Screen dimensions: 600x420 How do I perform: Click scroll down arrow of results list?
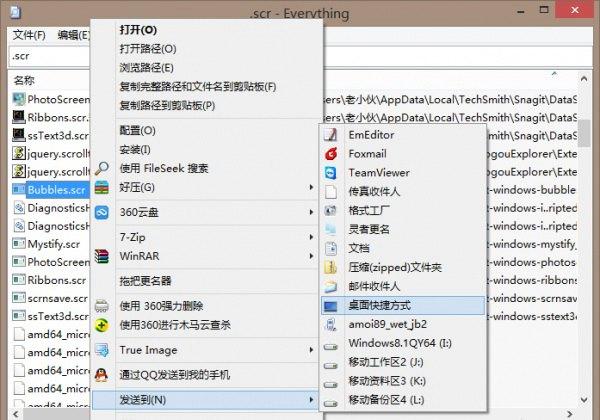coord(584,400)
